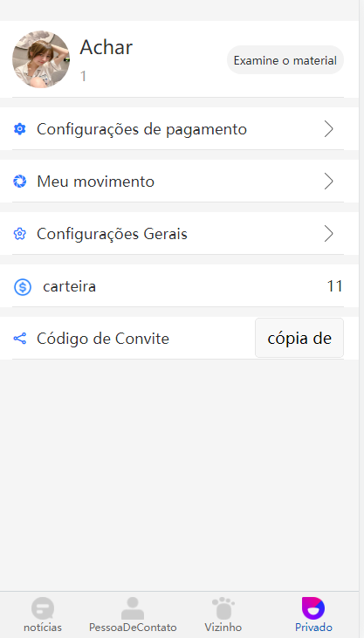The image size is (364, 638).
Task: Open the Configurações de pagamento row
Action: pyautogui.click(x=178, y=129)
